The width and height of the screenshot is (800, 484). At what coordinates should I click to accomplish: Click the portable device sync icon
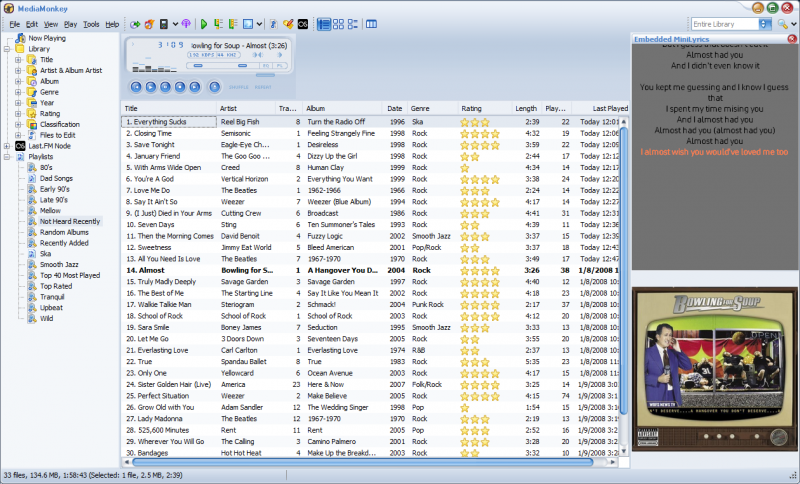pos(164,23)
